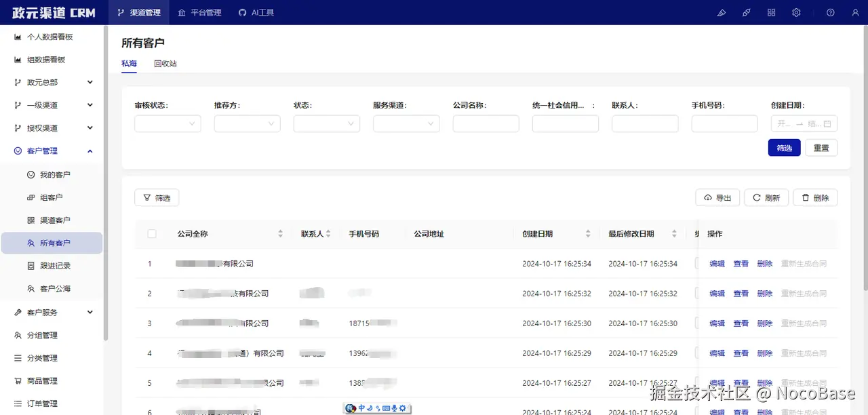The image size is (868, 415).
Task: Open the 状态 dropdown filter
Action: (327, 123)
